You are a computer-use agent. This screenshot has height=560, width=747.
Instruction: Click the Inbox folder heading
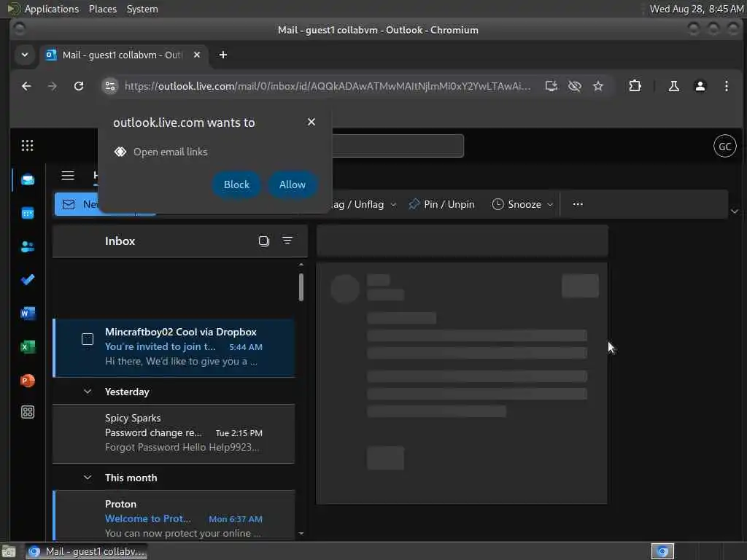[120, 241]
